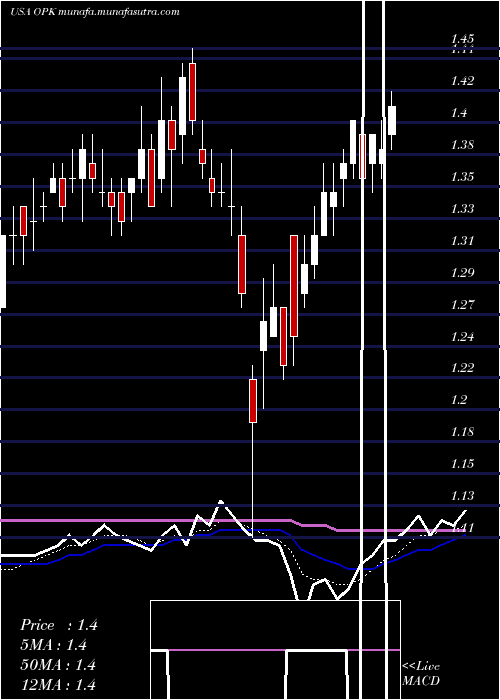Select the 1.2 price axis label

click(x=461, y=400)
